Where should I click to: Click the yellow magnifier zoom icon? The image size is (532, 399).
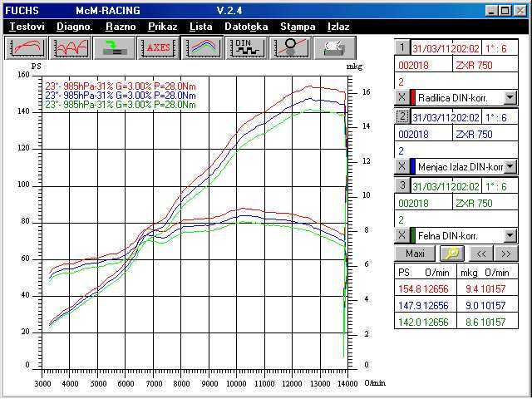click(452, 253)
